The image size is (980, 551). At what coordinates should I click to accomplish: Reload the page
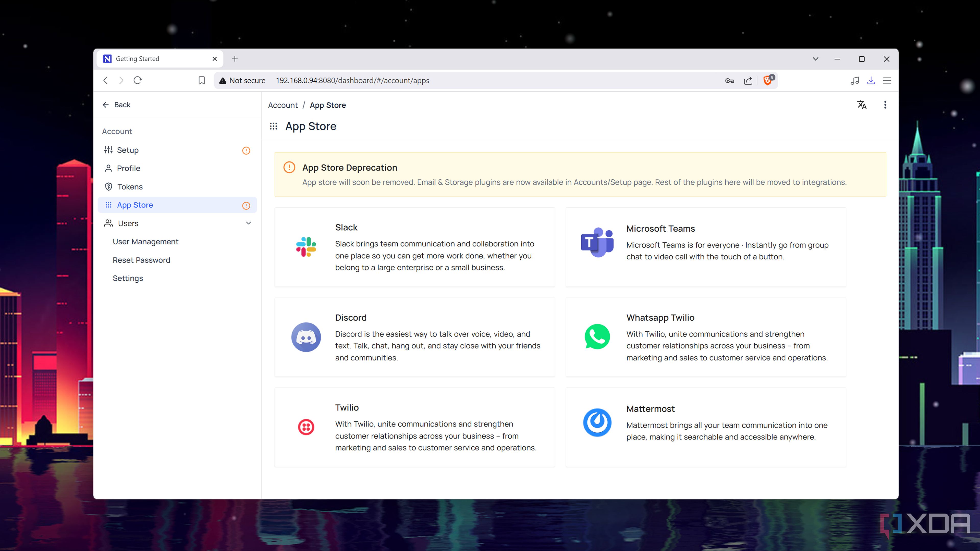pos(138,80)
